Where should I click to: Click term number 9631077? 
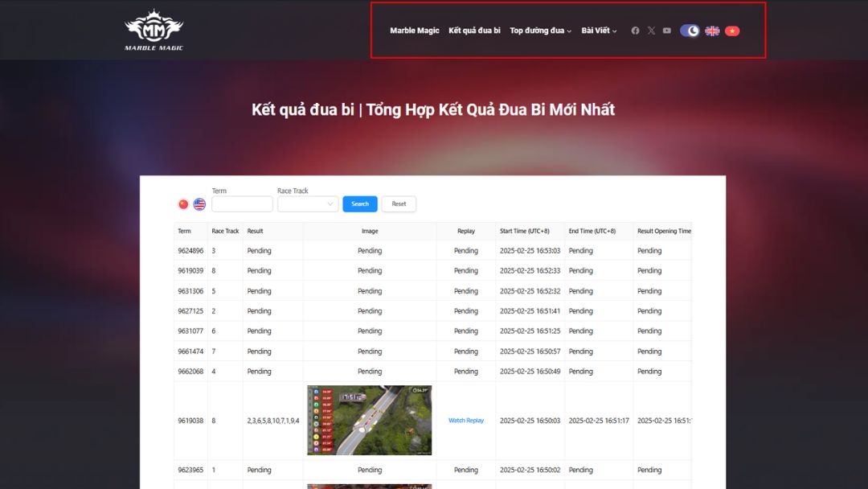[x=190, y=331]
